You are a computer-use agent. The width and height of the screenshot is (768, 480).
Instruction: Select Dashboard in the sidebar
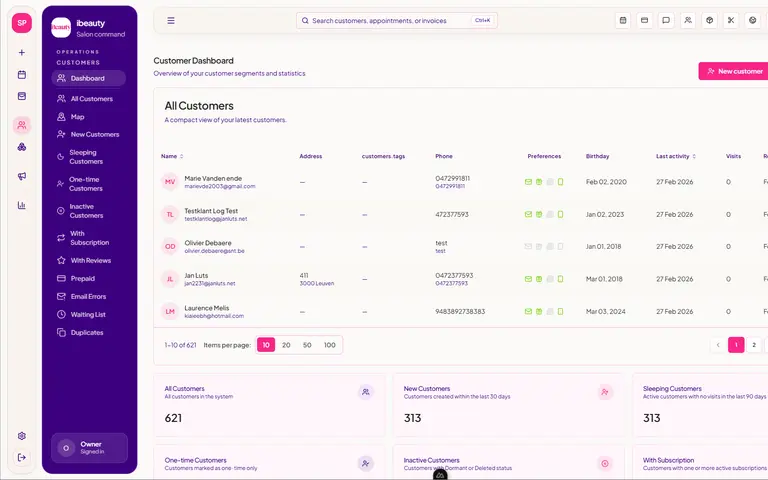(88, 78)
